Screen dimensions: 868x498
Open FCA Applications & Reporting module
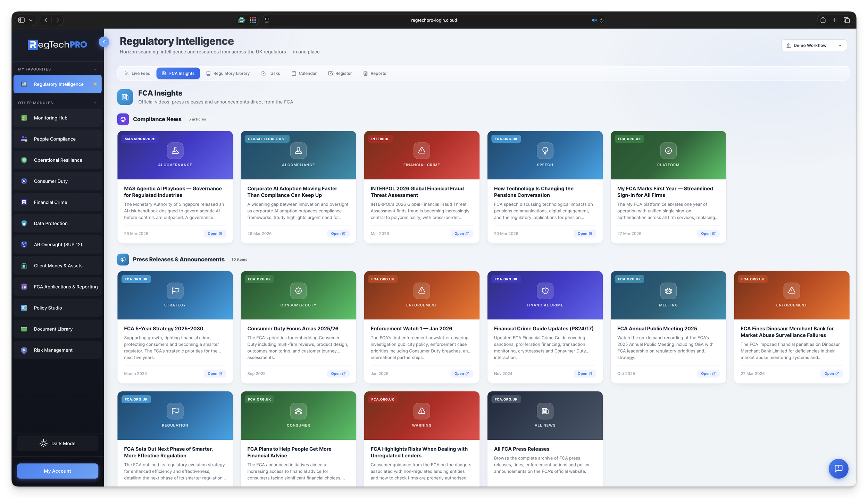tap(57, 287)
